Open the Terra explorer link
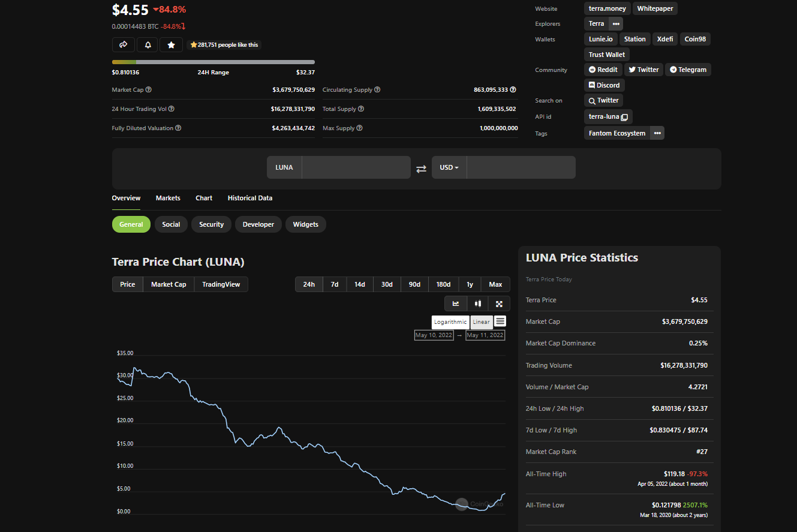The height and width of the screenshot is (532, 797). (x=596, y=24)
